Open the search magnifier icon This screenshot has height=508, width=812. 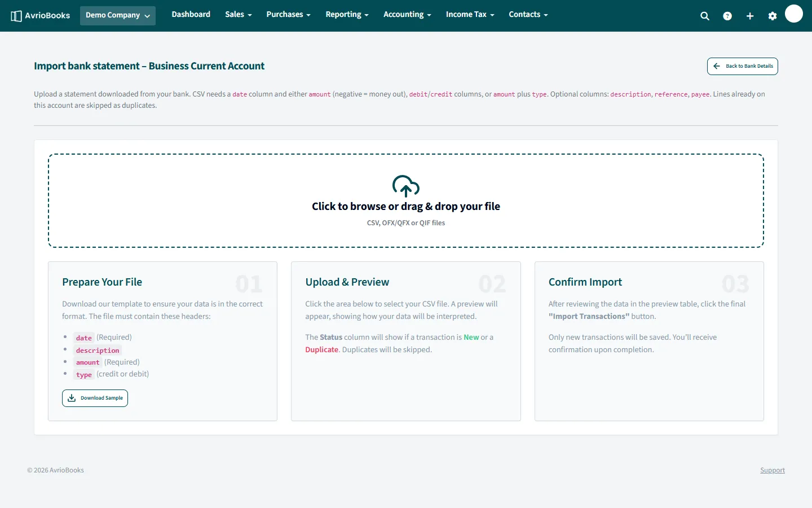point(705,16)
